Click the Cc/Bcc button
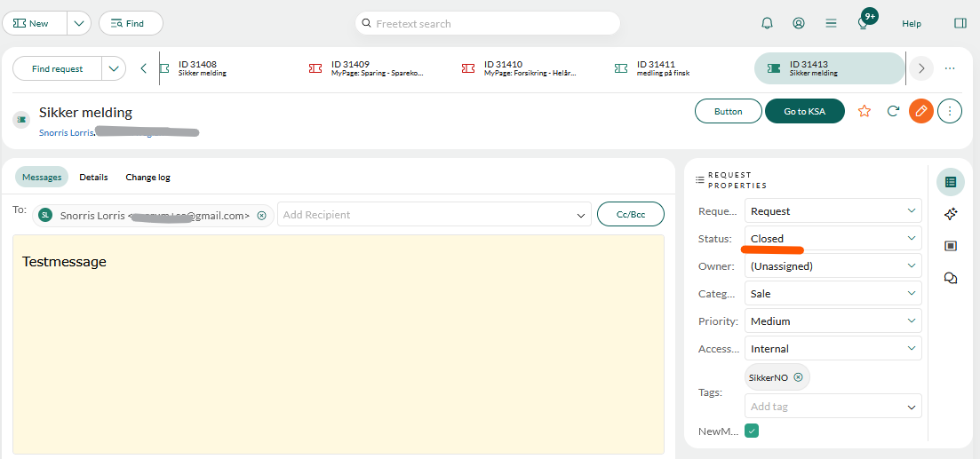This screenshot has height=459, width=980. (x=631, y=214)
